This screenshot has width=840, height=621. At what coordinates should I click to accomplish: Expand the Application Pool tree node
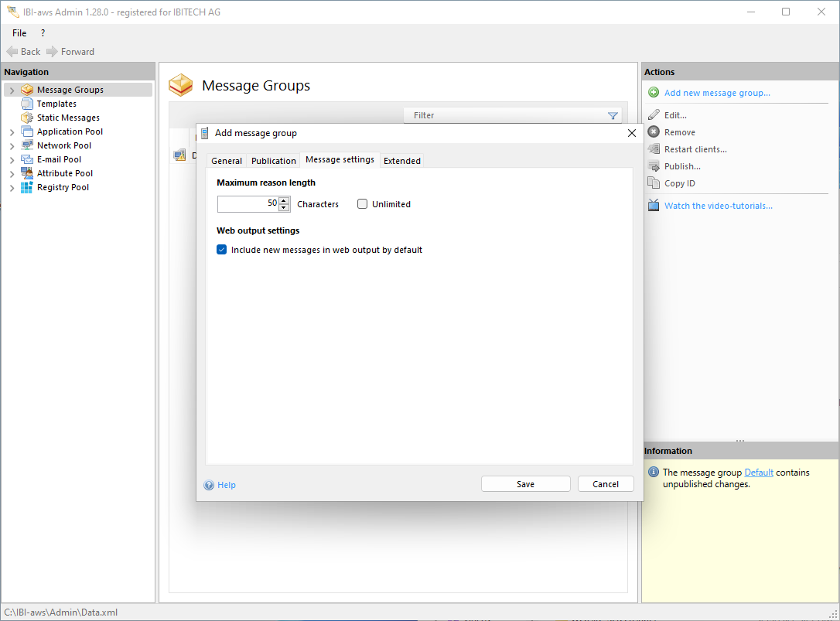[x=12, y=132]
